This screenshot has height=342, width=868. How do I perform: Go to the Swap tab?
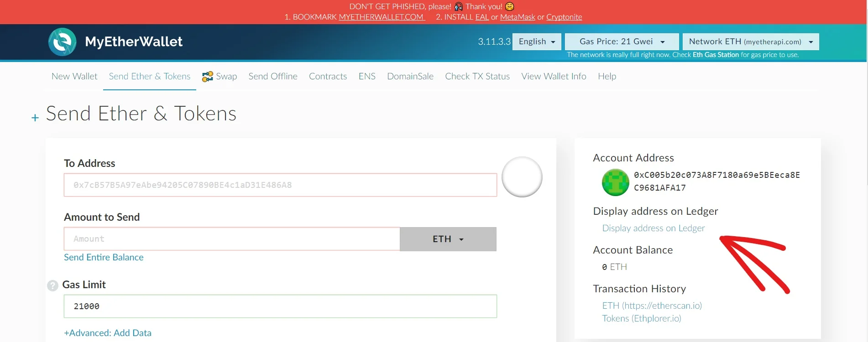pos(220,76)
